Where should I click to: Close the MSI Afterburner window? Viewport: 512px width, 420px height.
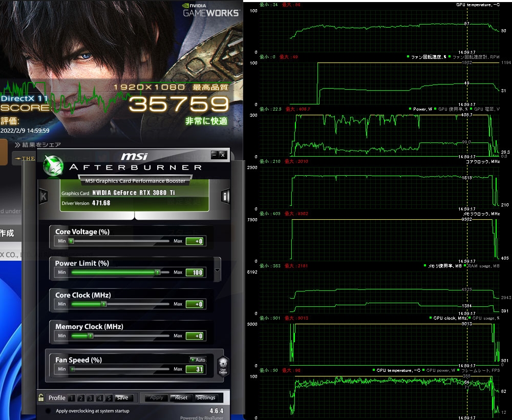tap(223, 155)
